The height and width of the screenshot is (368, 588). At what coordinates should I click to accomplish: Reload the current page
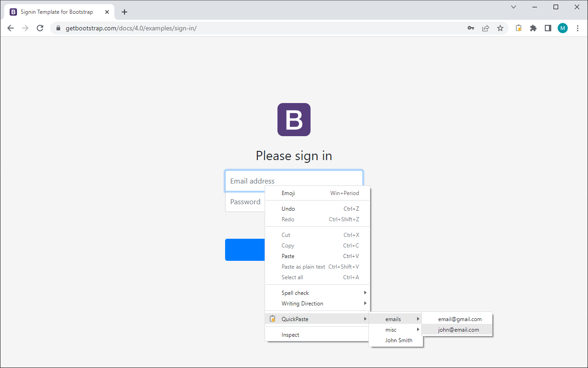(x=40, y=28)
